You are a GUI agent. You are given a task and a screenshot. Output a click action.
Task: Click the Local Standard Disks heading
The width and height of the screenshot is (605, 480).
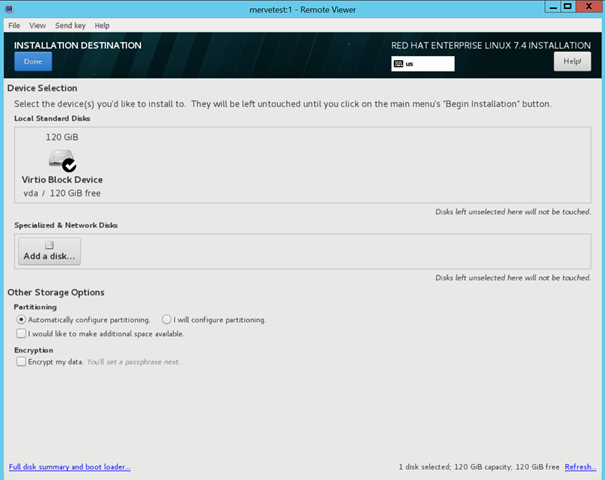pyautogui.click(x=52, y=118)
